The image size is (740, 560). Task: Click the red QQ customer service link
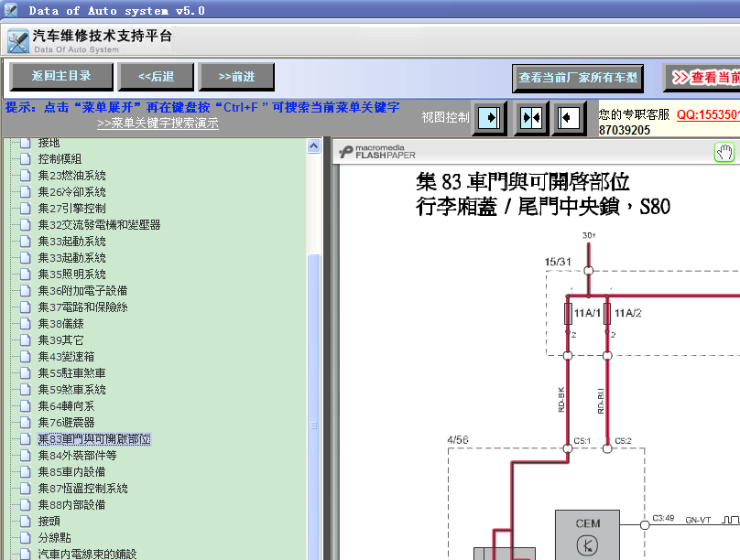point(707,114)
